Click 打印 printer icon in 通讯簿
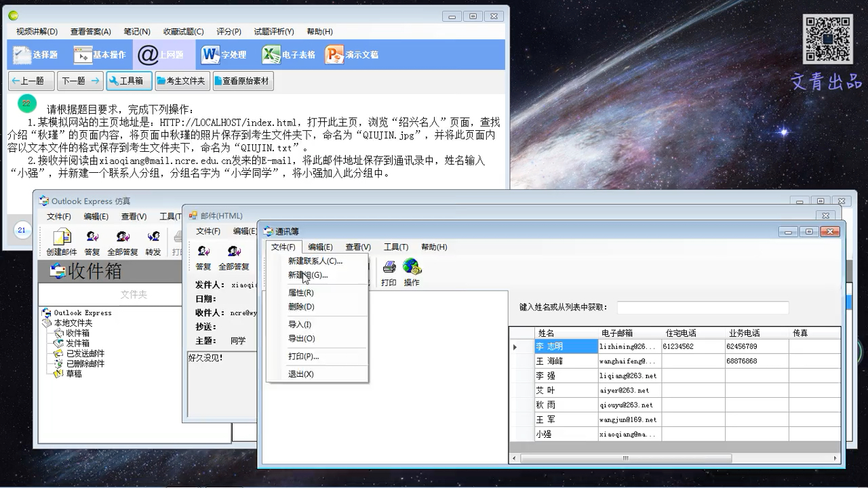This screenshot has height=488, width=868. (x=389, y=273)
